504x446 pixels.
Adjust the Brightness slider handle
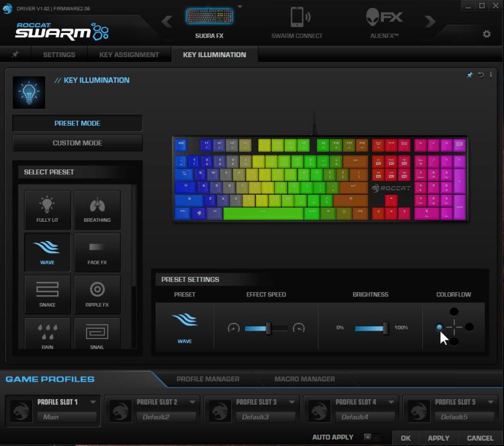click(x=386, y=328)
